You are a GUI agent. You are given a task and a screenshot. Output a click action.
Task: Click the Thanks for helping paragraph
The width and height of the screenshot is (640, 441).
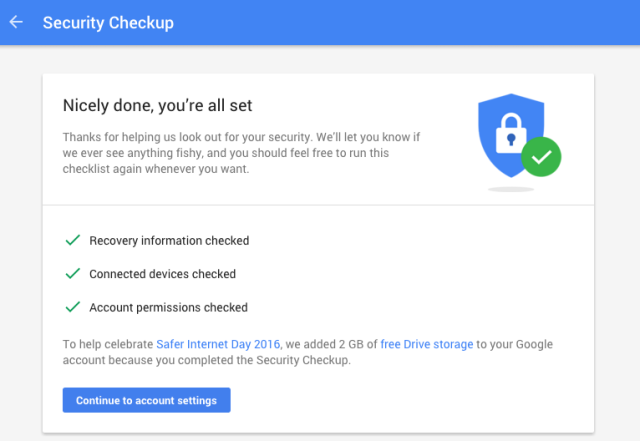pyautogui.click(x=241, y=153)
